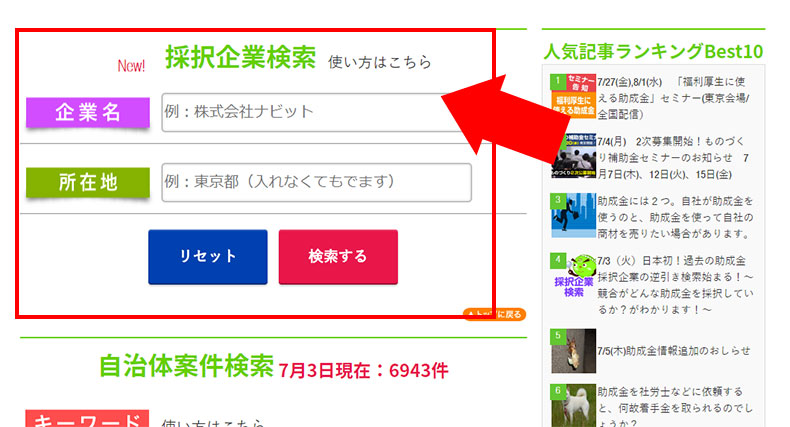Click the 所在地 location input field
This screenshot has height=427, width=790.
pos(315,182)
